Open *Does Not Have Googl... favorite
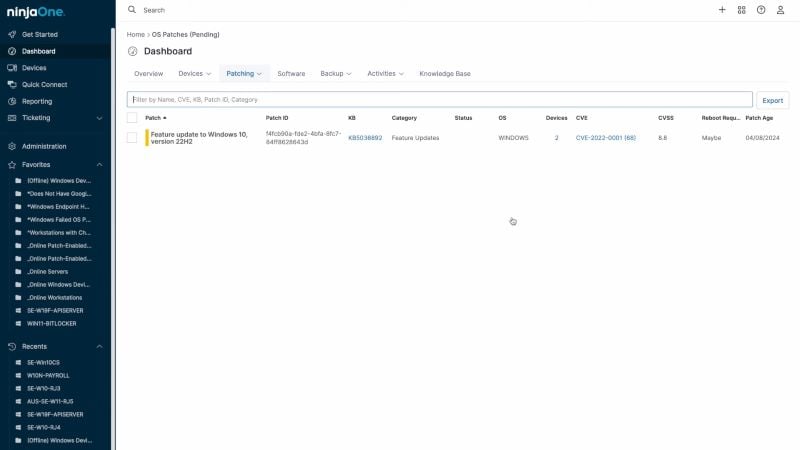This screenshot has height=450, width=800. point(59,194)
